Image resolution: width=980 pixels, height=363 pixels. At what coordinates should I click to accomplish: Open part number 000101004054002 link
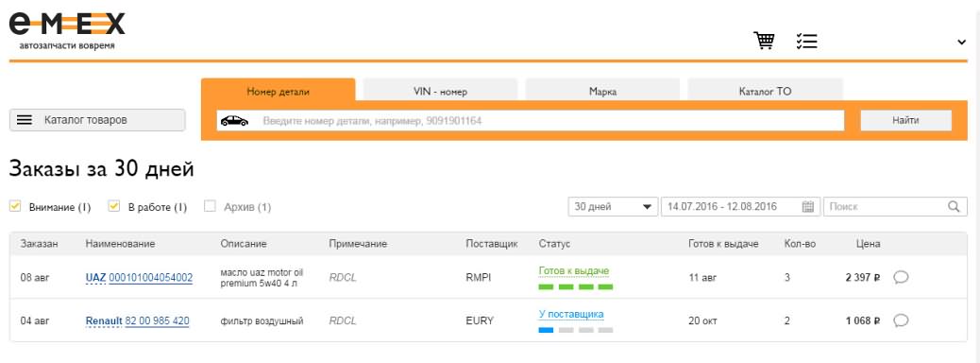151,277
